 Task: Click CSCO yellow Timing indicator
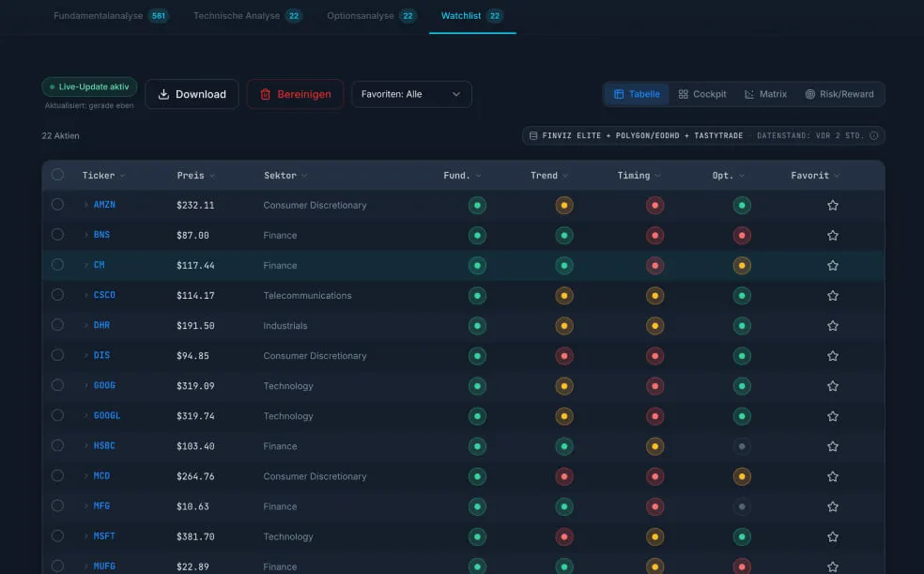click(654, 295)
